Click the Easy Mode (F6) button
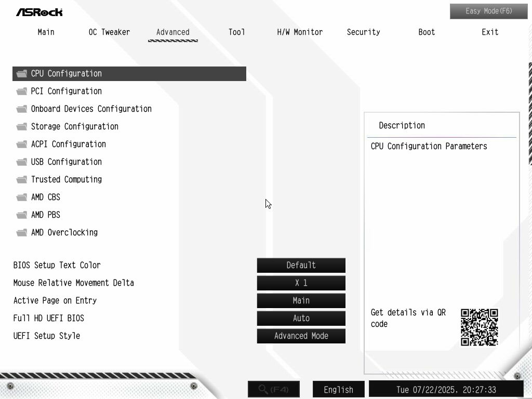 coord(488,11)
